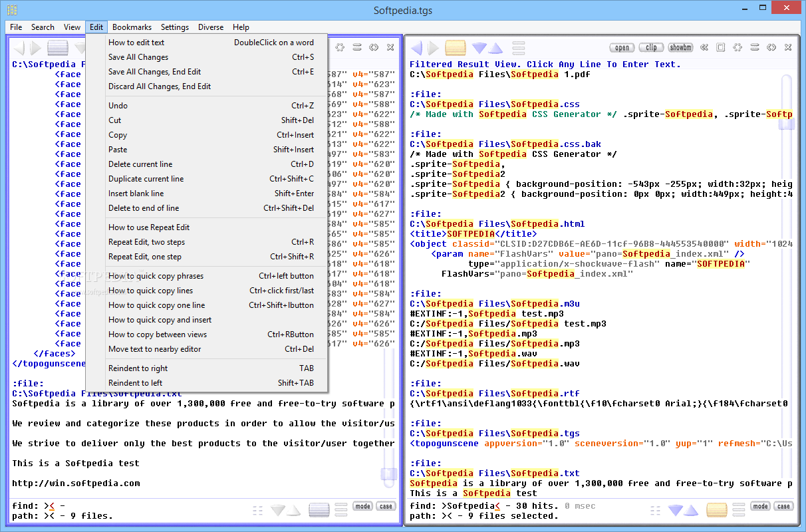The image size is (806, 532).
Task: Open the Settings menu
Action: (x=175, y=27)
